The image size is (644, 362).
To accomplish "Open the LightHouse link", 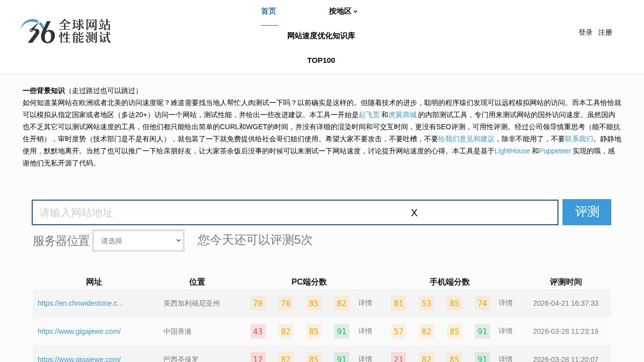I will pyautogui.click(x=512, y=151).
